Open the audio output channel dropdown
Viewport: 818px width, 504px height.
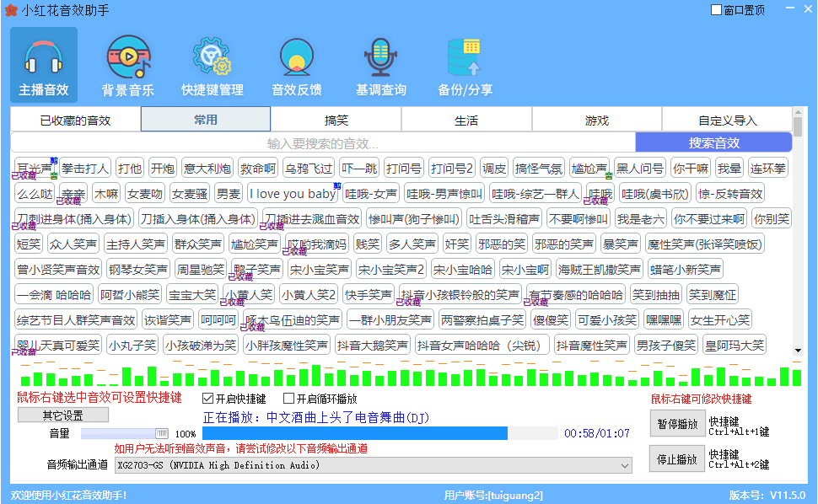624,464
